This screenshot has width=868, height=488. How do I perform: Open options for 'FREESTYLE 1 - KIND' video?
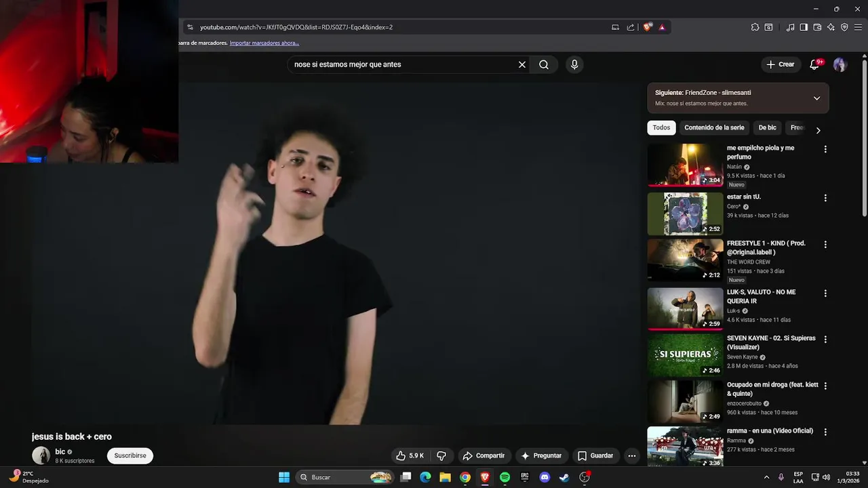[825, 244]
